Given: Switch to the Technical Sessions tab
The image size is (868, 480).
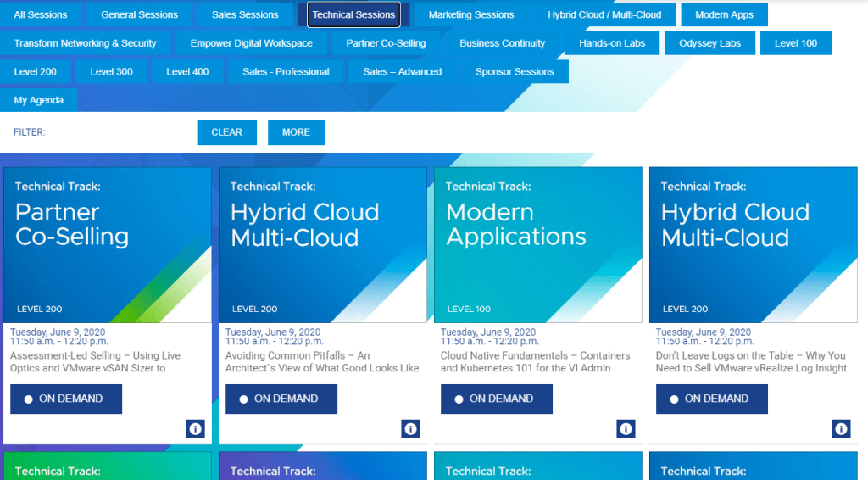Looking at the screenshot, I should (x=353, y=14).
